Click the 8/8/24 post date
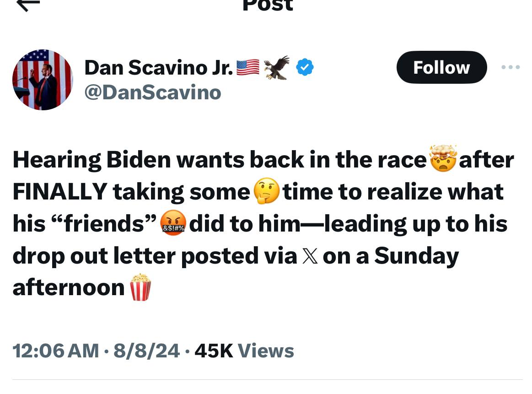Screen dimensions: 532x394 pyautogui.click(x=146, y=351)
